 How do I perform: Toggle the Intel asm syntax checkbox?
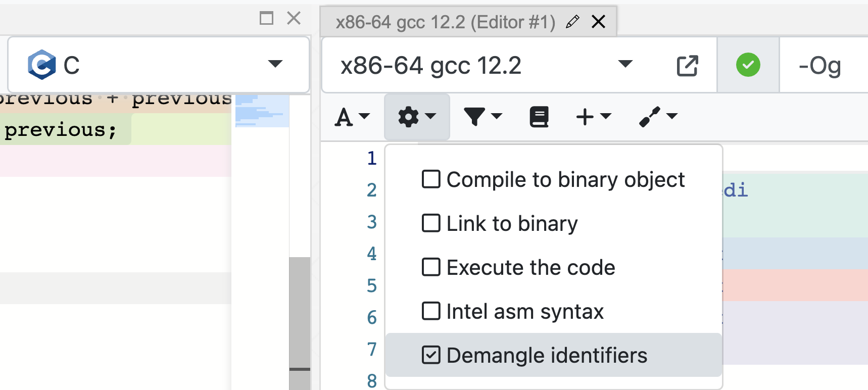tap(431, 311)
